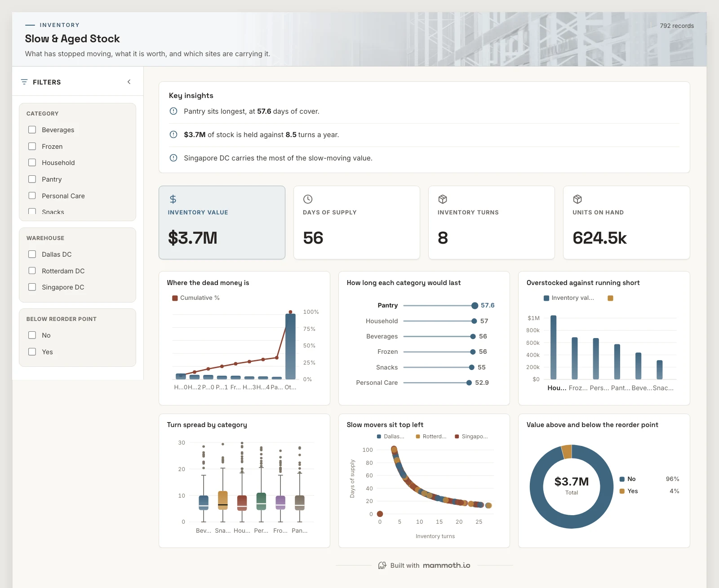The height and width of the screenshot is (588, 719).
Task: Toggle the Personal Care checkbox
Action: (32, 196)
